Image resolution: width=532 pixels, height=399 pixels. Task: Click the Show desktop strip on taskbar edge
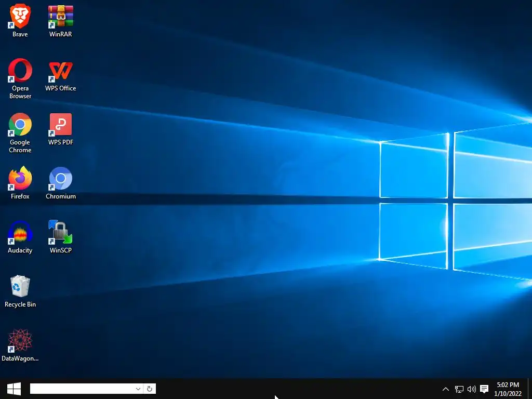pos(529,389)
